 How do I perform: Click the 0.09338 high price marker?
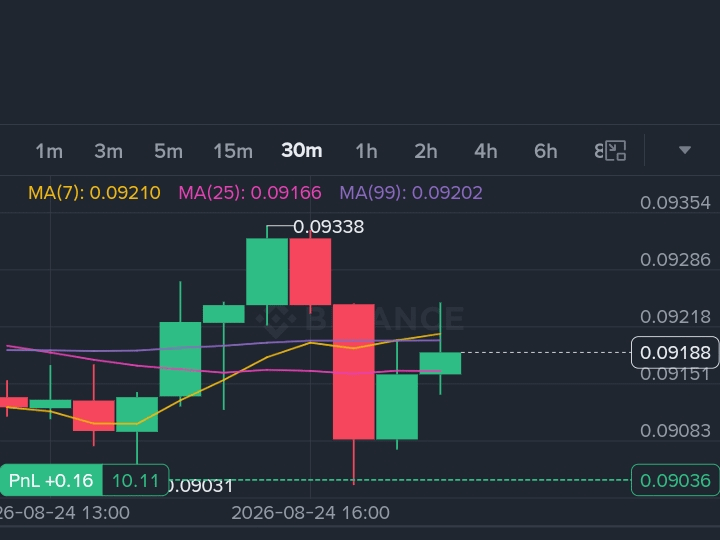pos(328,227)
